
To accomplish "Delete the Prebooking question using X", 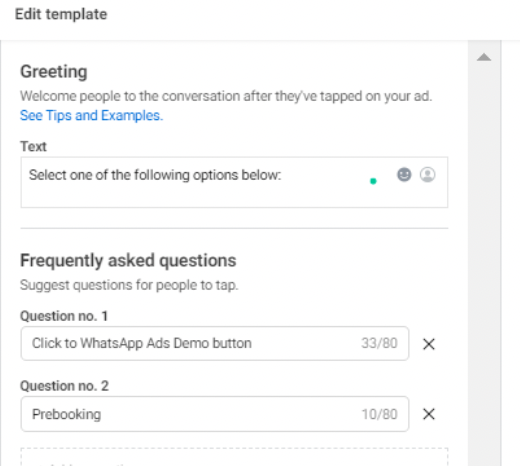I will pos(429,414).
